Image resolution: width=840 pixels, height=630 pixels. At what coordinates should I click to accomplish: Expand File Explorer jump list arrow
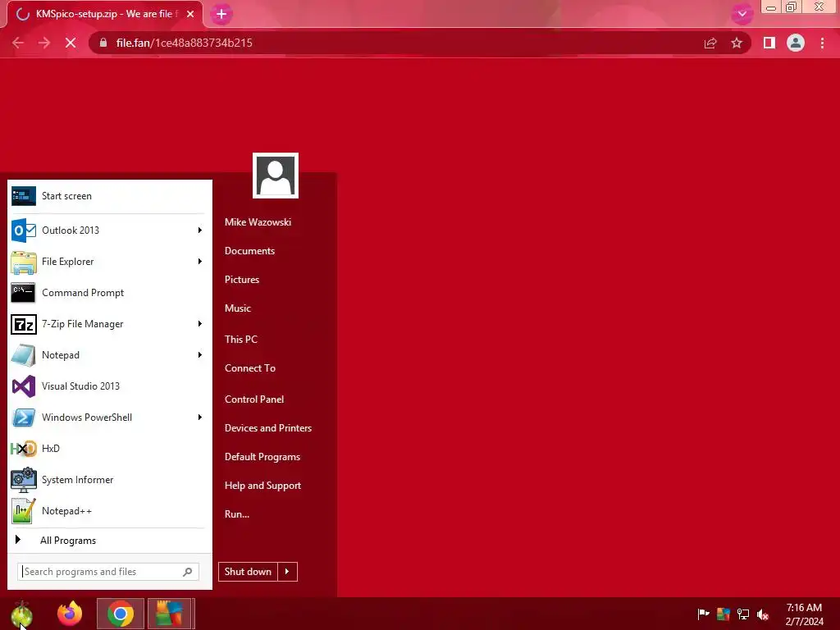click(x=200, y=262)
